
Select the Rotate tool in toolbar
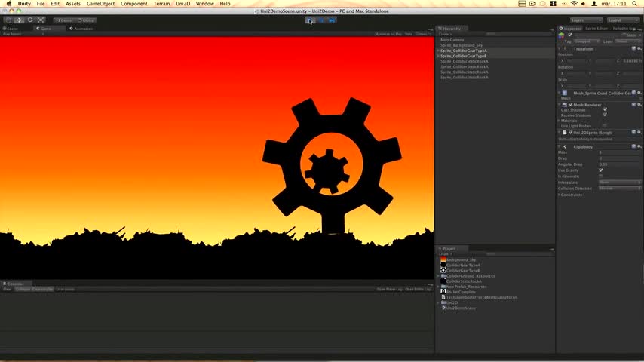pyautogui.click(x=30, y=20)
